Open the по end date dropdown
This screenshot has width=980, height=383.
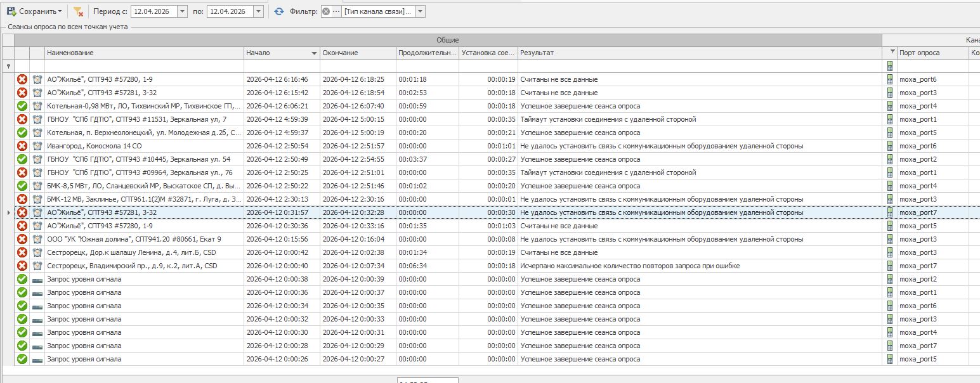[258, 11]
